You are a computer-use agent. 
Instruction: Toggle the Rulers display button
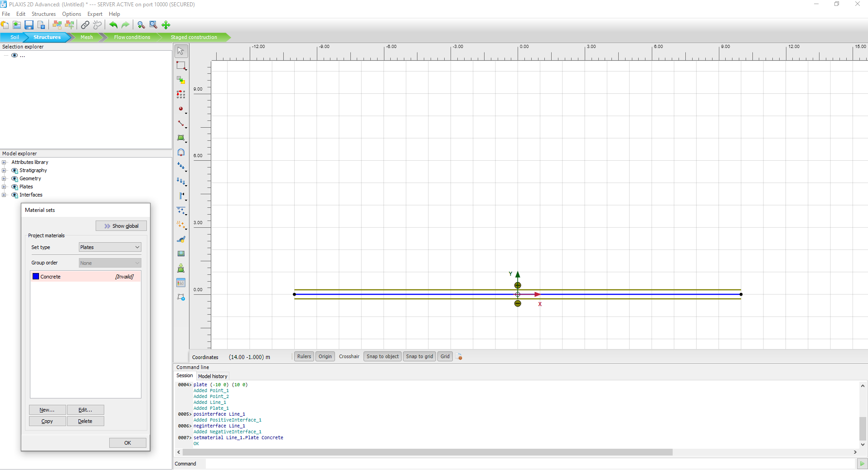point(304,357)
